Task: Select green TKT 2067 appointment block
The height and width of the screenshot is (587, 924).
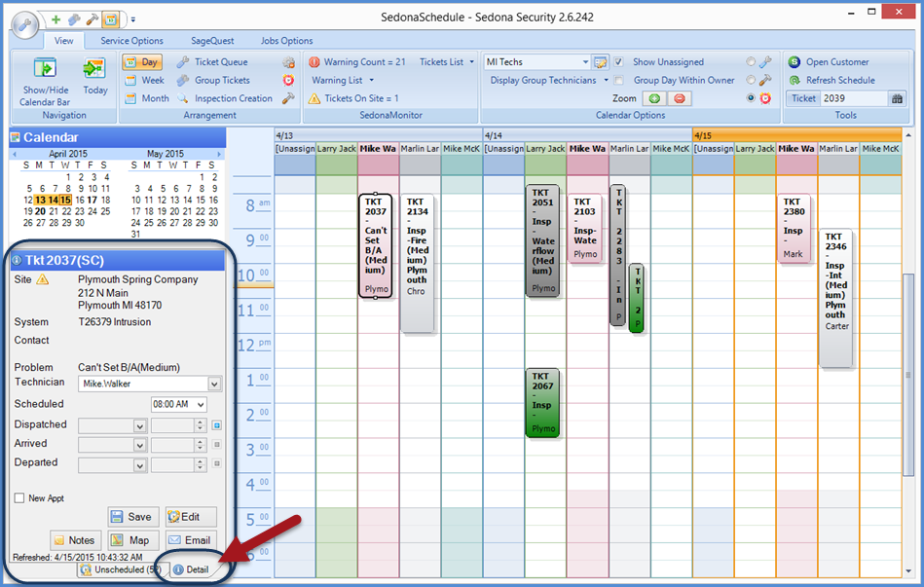Action: (x=542, y=404)
